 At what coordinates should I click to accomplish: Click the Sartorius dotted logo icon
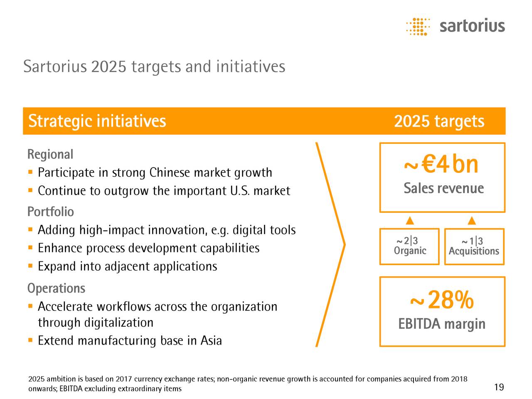coord(418,27)
